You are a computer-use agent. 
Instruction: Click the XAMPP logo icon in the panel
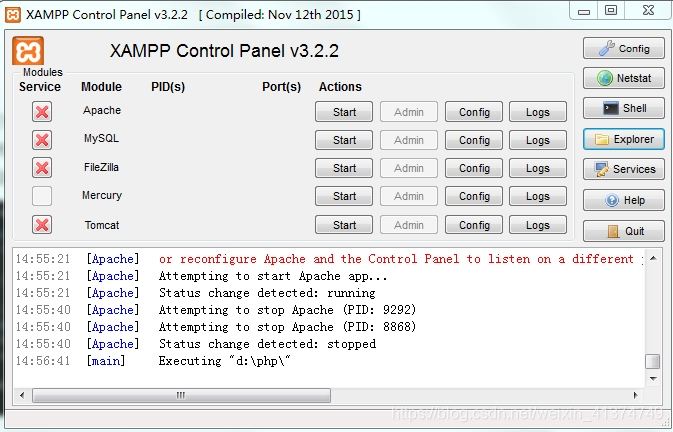[x=28, y=51]
